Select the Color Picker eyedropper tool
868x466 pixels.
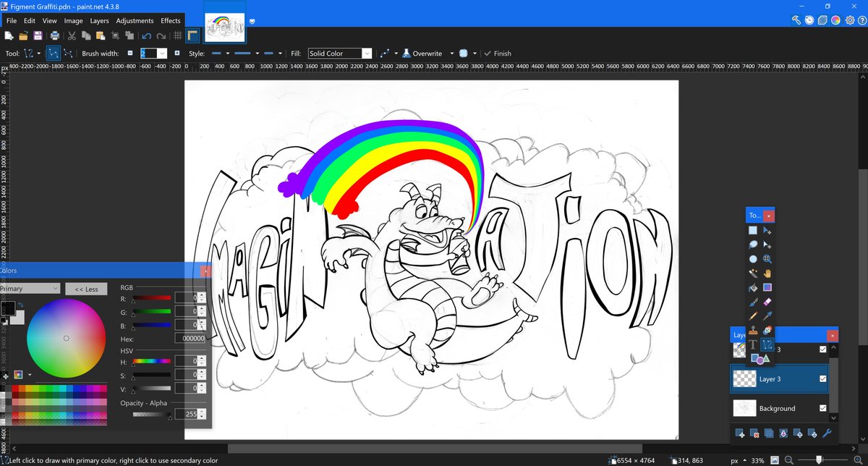[x=767, y=315]
